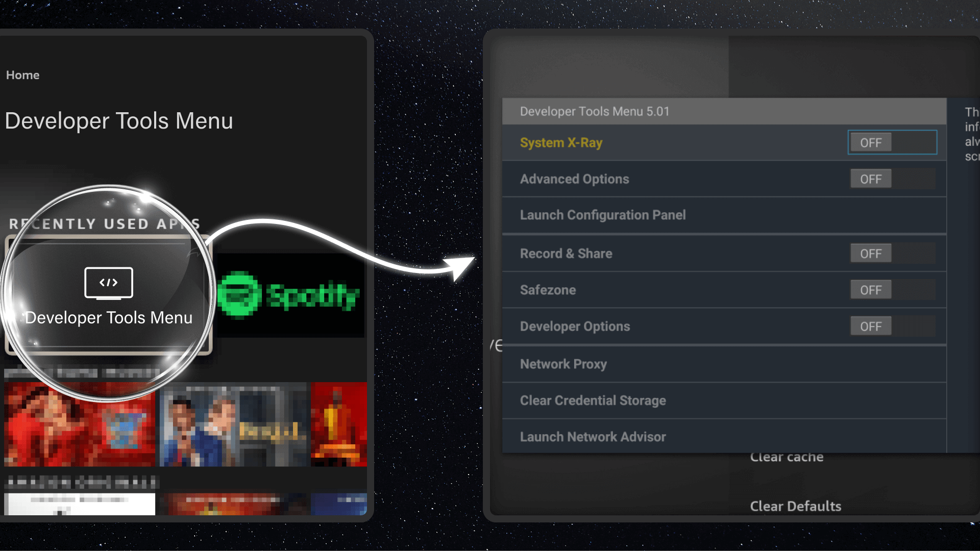Click the Recently Used Apps heading
Screen dimensions: 980x551
point(105,223)
